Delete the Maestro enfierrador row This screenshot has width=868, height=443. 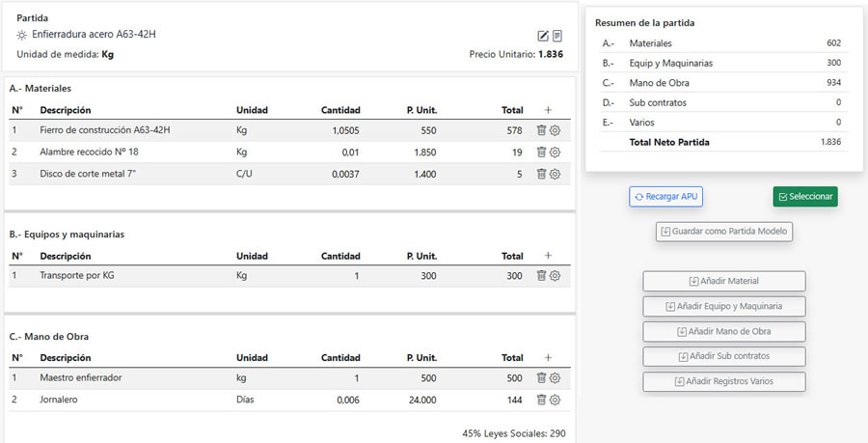(x=541, y=378)
